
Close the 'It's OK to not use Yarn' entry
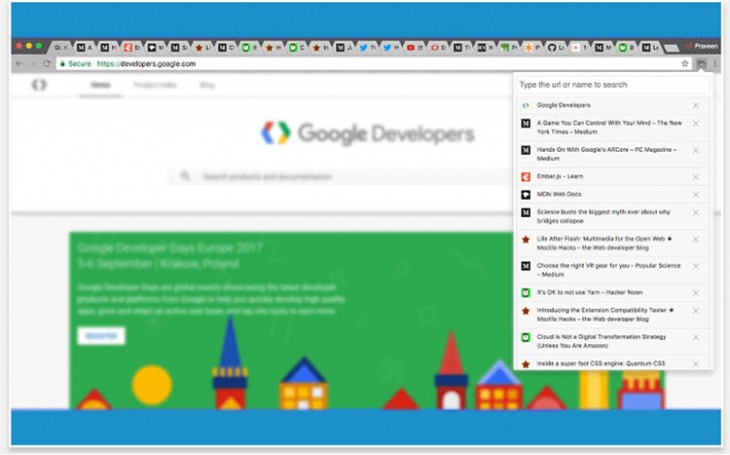coord(696,293)
